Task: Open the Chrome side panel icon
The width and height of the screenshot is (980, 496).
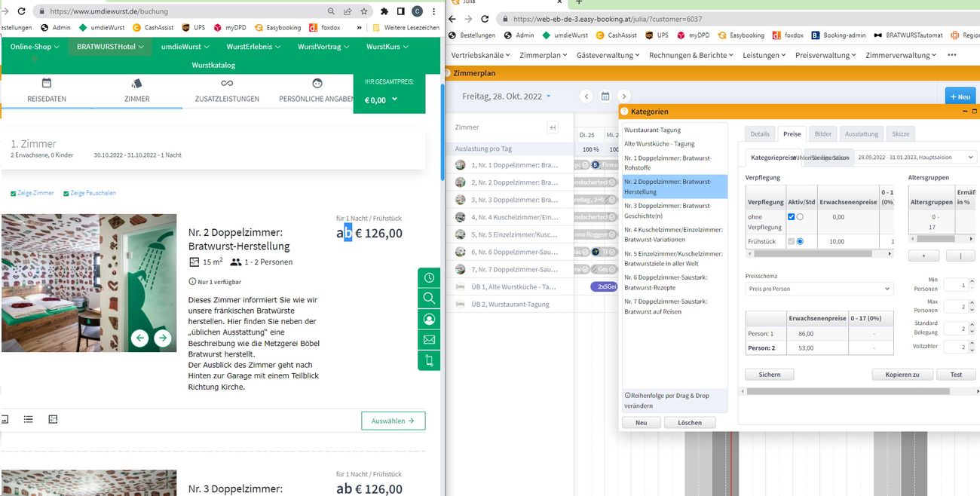Action: (400, 11)
